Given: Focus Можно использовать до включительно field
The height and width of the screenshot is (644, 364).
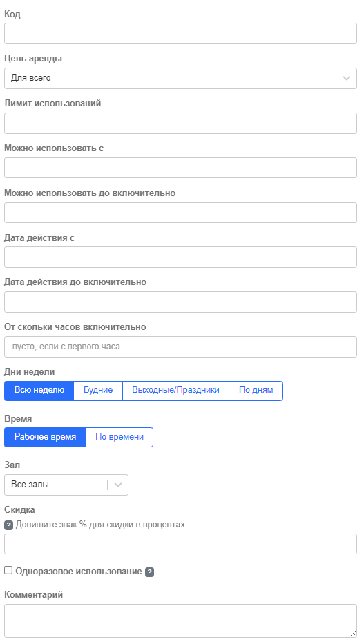Looking at the screenshot, I should 180,213.
